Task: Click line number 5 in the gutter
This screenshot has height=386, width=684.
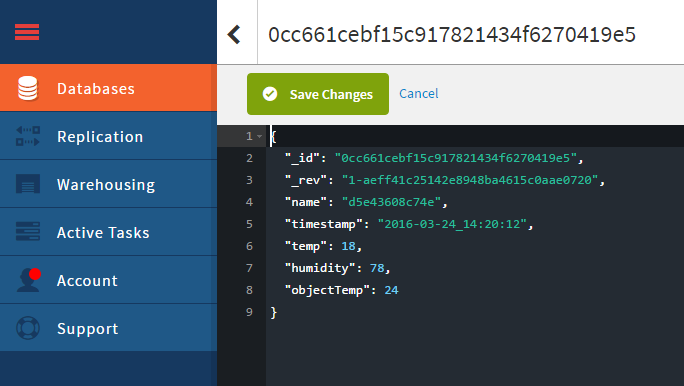Action: click(x=249, y=224)
